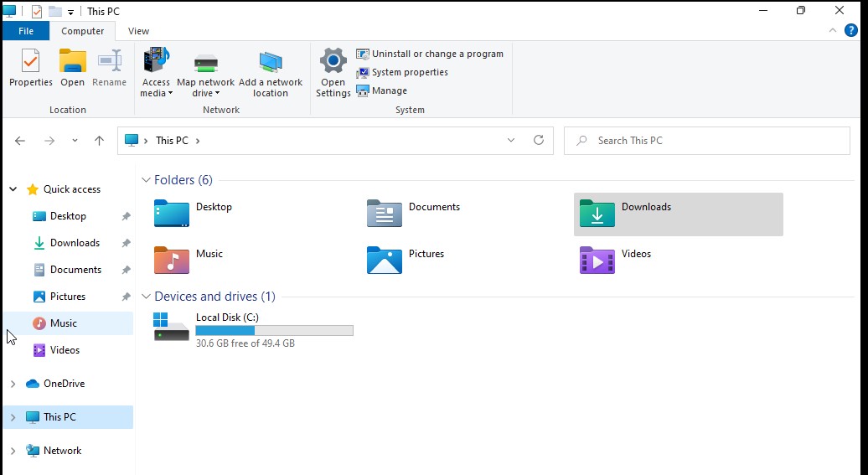Click the Network icon in sidebar
This screenshot has width=868, height=475.
[x=33, y=451]
